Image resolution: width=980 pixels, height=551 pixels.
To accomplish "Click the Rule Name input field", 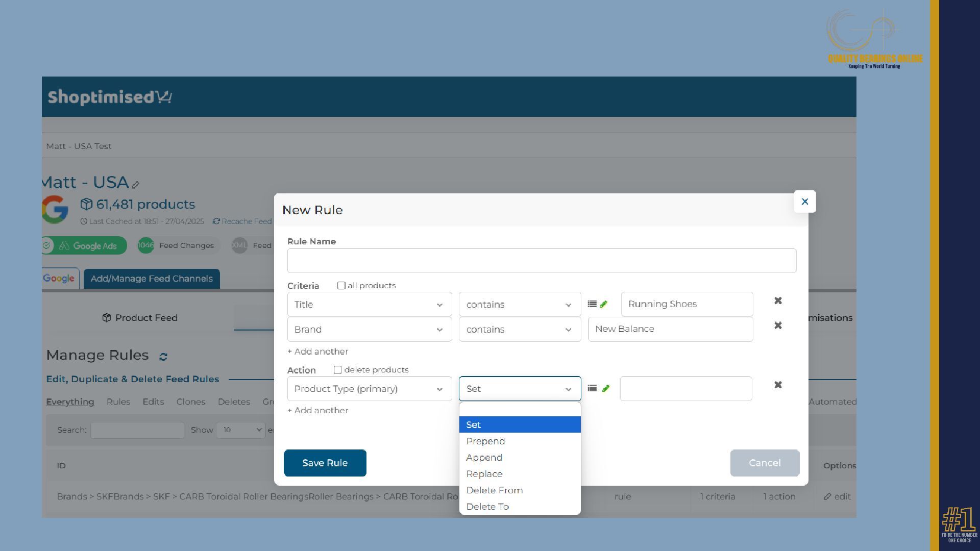I will [541, 261].
